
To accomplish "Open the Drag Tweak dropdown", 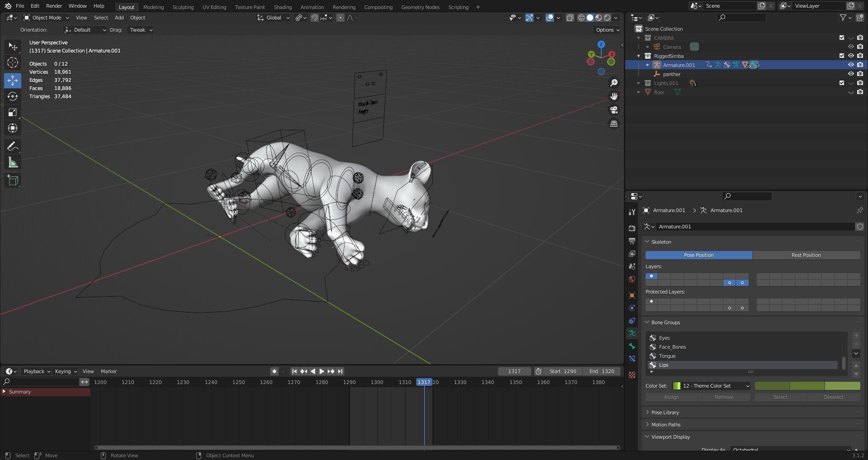I will [x=140, y=30].
